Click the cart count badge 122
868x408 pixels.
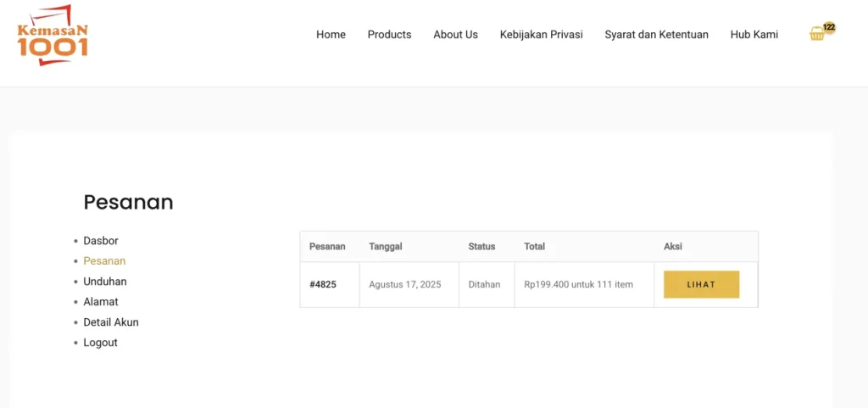(x=829, y=27)
